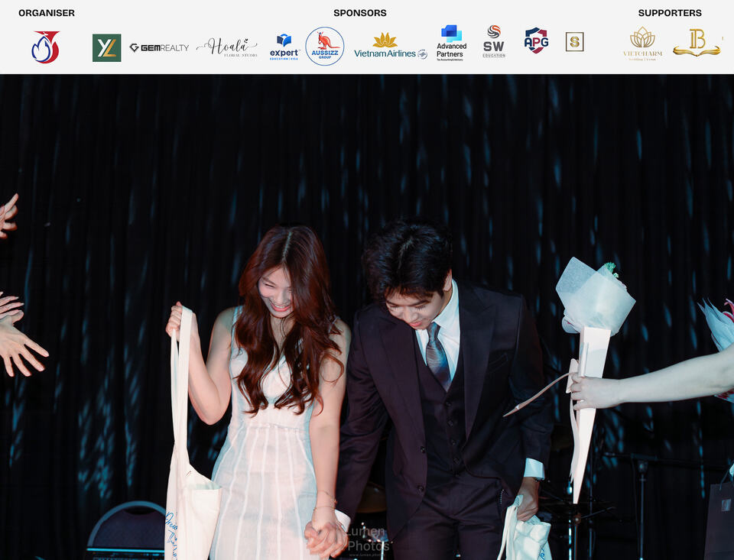Click the Aussizz Group kangaroo logo
Image resolution: width=734 pixels, height=560 pixels.
325,46
